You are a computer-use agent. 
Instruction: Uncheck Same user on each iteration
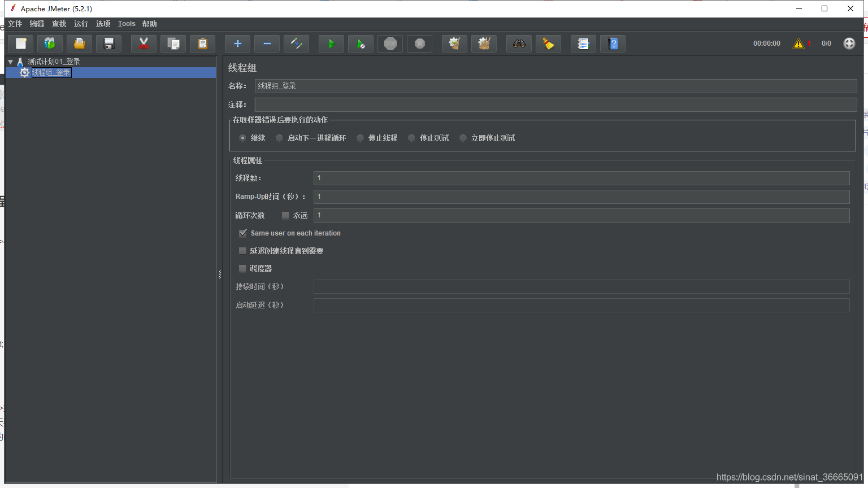243,233
